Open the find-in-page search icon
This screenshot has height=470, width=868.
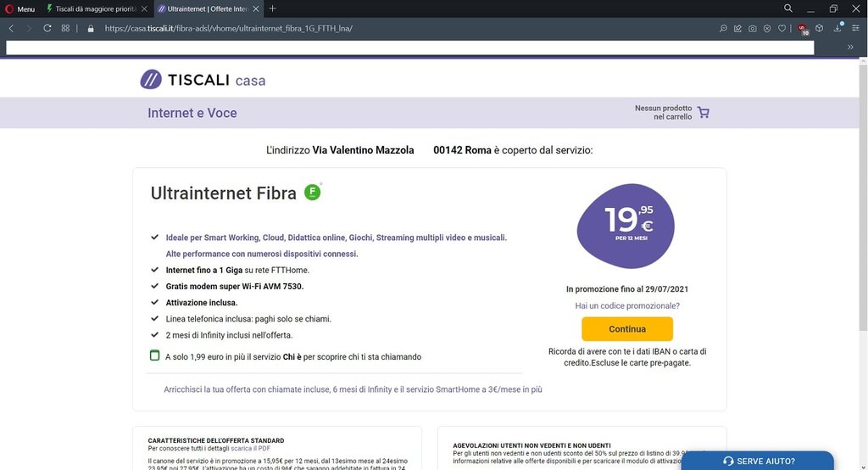coord(723,28)
